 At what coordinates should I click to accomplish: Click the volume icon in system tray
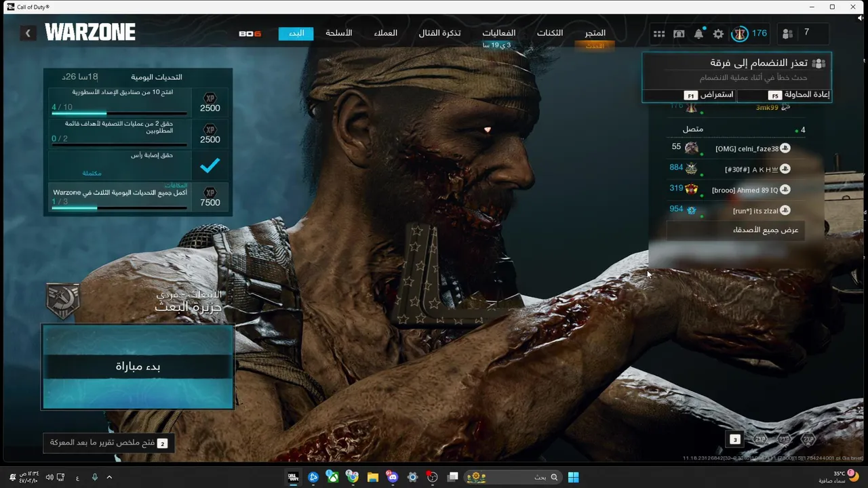pos(50,477)
